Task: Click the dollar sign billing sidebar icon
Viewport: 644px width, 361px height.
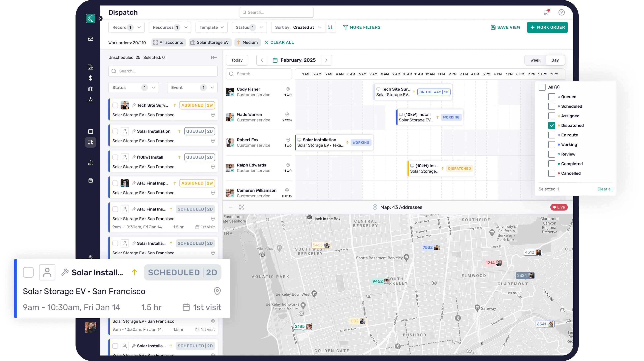Action: coord(91,78)
